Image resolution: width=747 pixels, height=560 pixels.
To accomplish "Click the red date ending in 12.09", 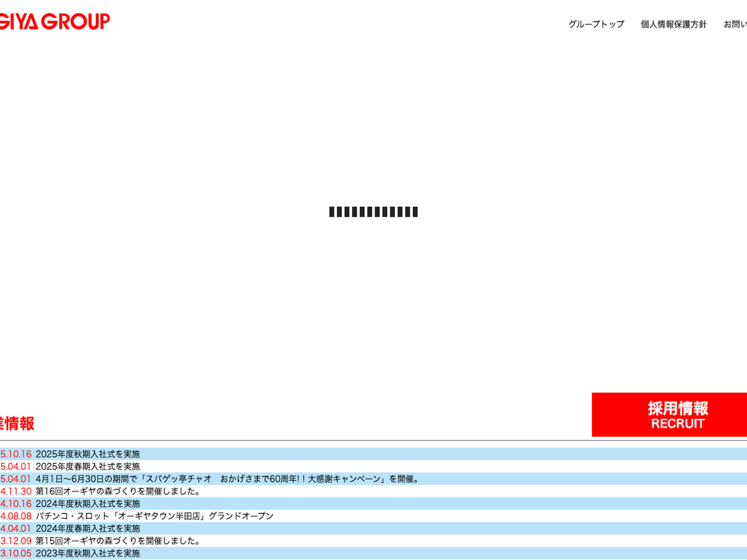I will tap(16, 541).
